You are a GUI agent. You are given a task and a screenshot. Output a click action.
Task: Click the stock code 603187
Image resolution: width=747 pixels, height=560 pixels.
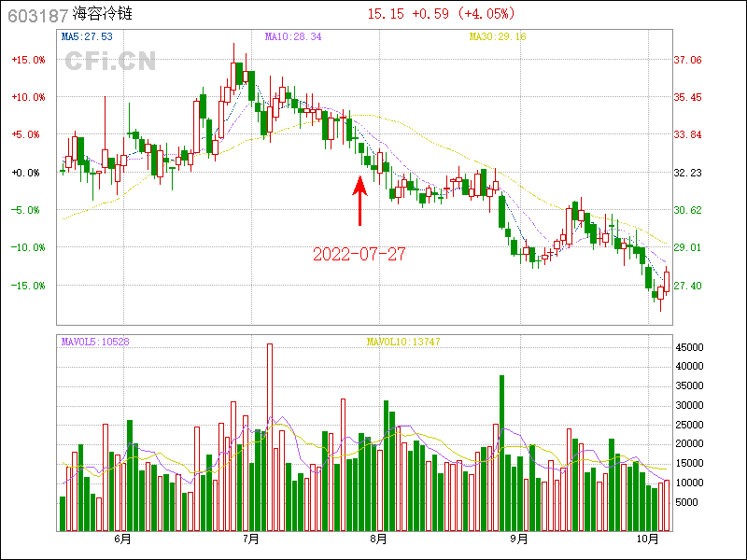[38, 16]
